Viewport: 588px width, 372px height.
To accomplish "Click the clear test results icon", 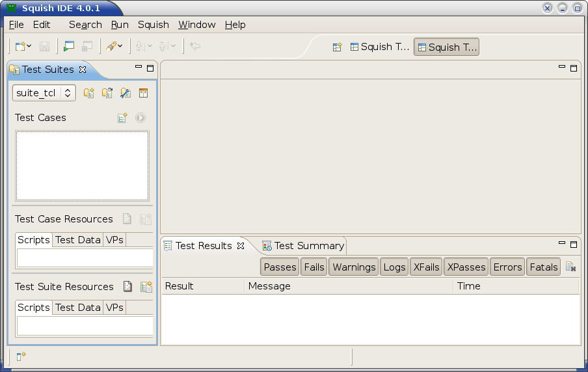I will (570, 267).
